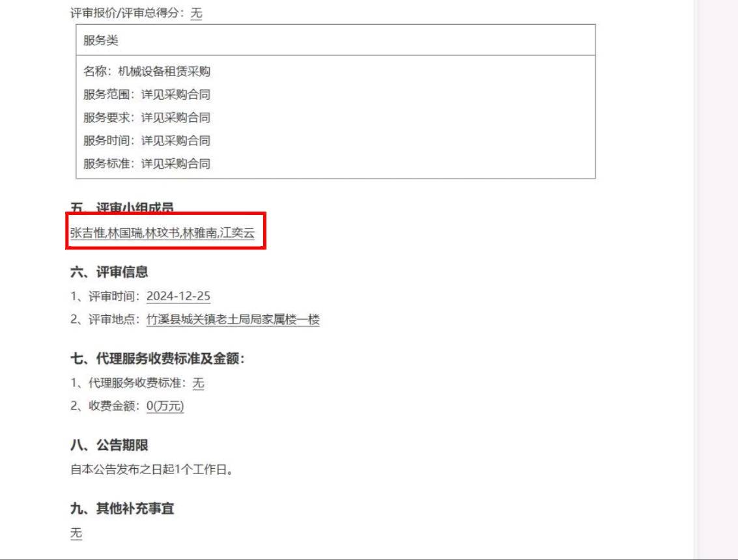This screenshot has height=560, width=738.
Task: Click the review location 竹溪县城关镇老土局局家属楼一楼
Action: (233, 320)
